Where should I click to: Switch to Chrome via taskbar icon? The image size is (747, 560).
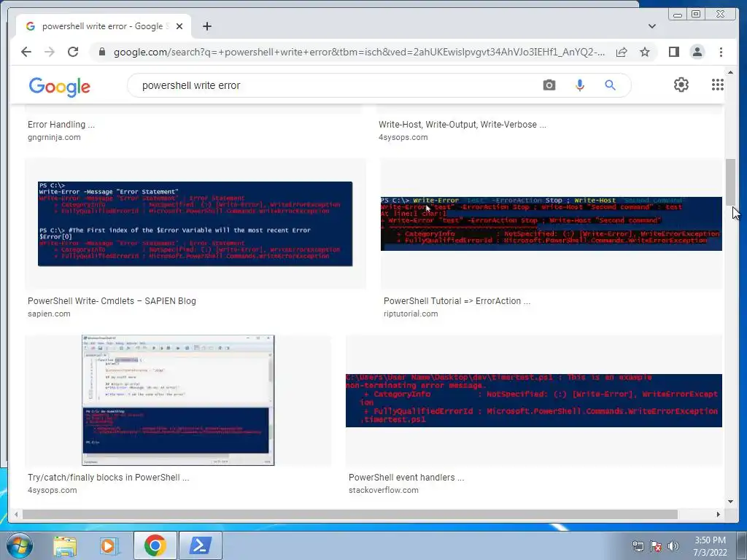[x=155, y=545]
